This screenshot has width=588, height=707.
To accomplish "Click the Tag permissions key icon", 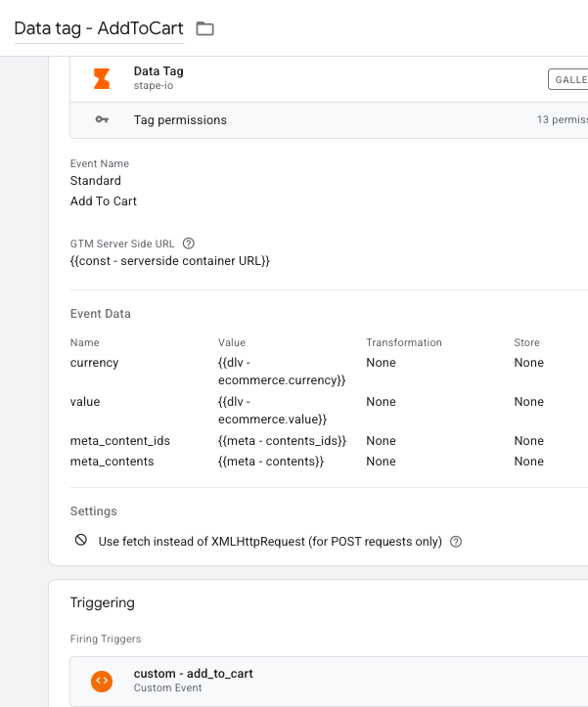I will click(102, 120).
